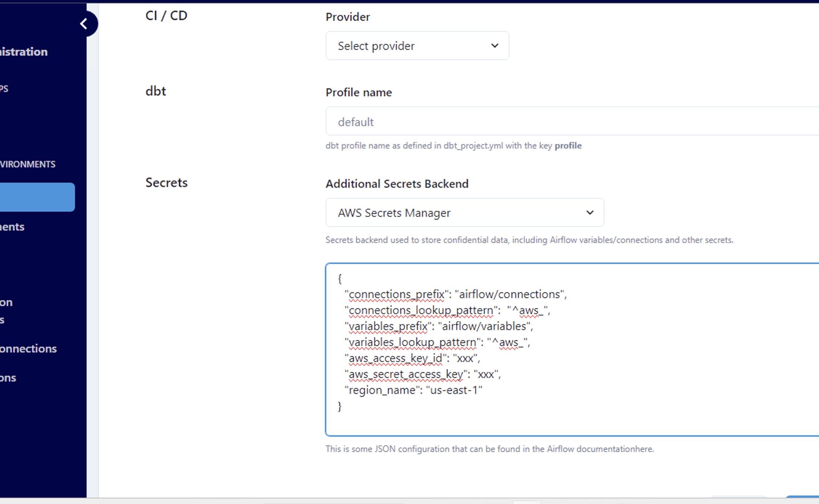Viewport: 819px width, 504px height.
Task: Click the 'variables_lookup_pattern' line in the JSON
Action: tap(437, 342)
